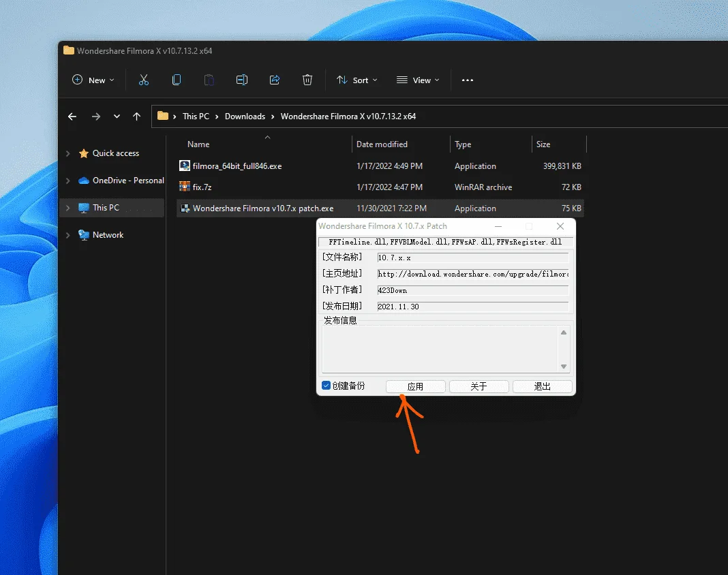Click scroll up arrow in 发布信息 box
This screenshot has width=728, height=575.
(564, 332)
